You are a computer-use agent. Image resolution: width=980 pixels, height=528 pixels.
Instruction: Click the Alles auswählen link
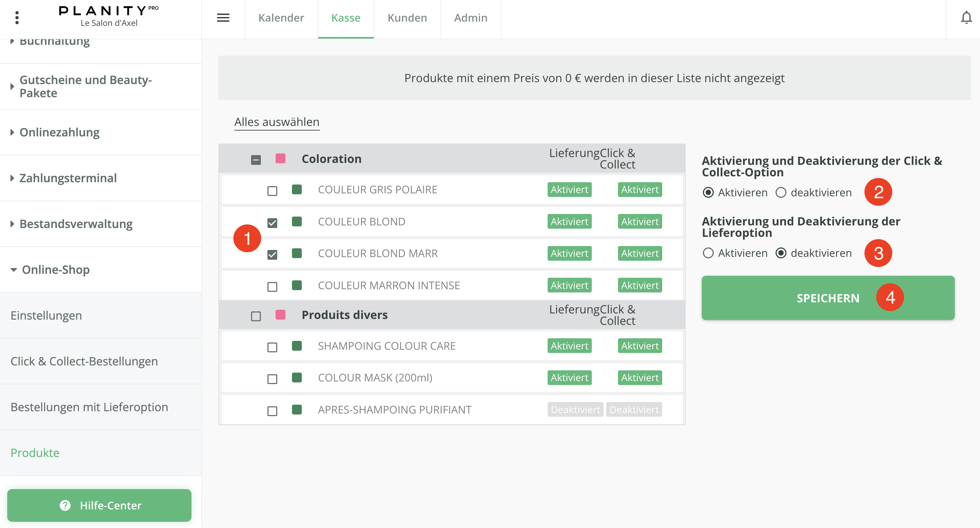[x=277, y=122]
